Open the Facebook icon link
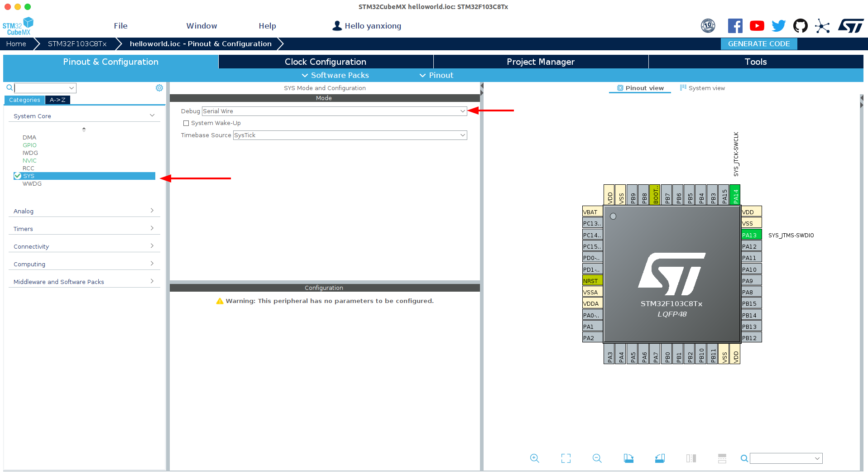 pyautogui.click(x=735, y=26)
